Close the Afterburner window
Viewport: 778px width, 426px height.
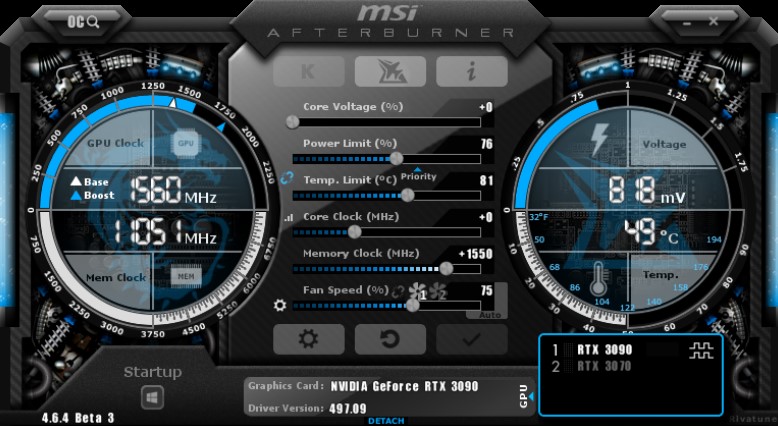tap(713, 21)
